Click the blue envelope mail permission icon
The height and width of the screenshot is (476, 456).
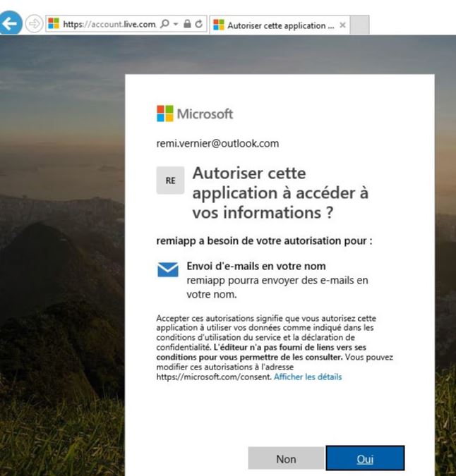(x=168, y=269)
